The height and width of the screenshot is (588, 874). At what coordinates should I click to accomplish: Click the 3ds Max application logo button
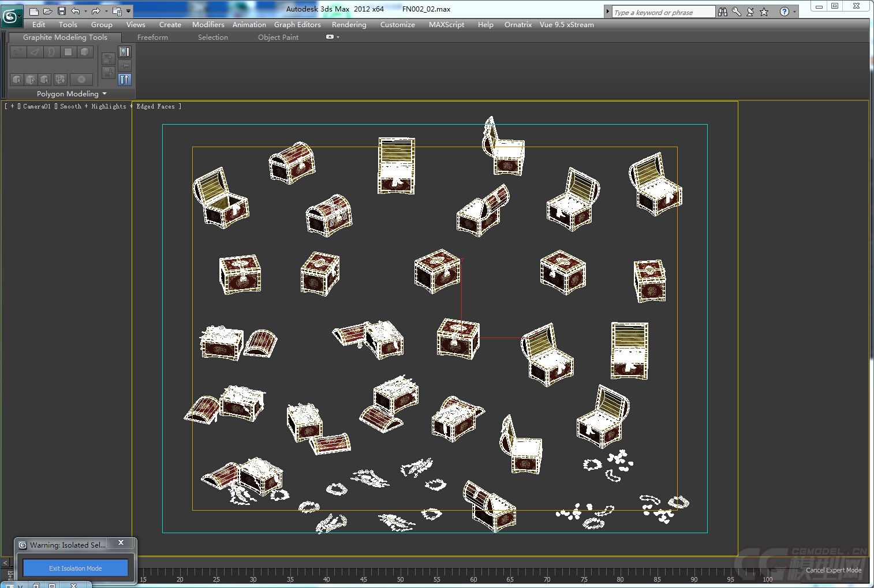11,16
